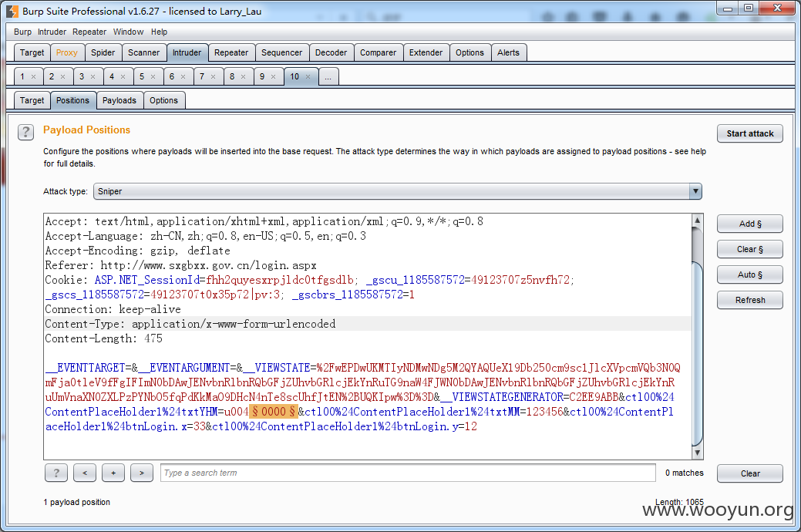Open the Attack type dropdown arrow

click(695, 191)
